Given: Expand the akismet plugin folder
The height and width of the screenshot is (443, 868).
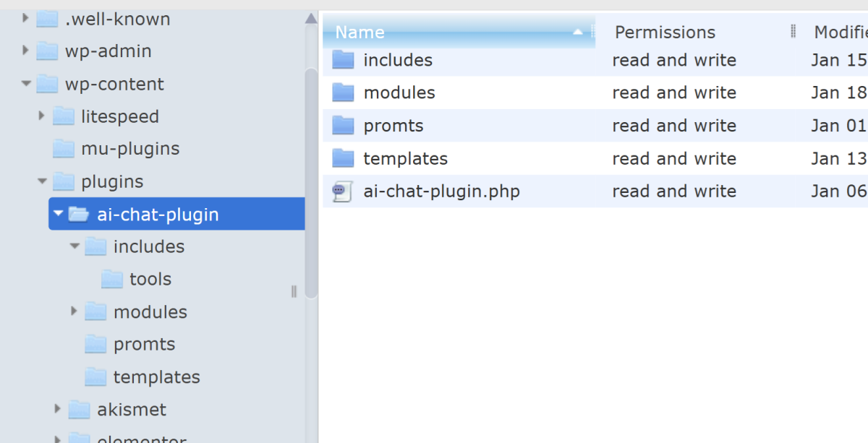Looking at the screenshot, I should 58,410.
